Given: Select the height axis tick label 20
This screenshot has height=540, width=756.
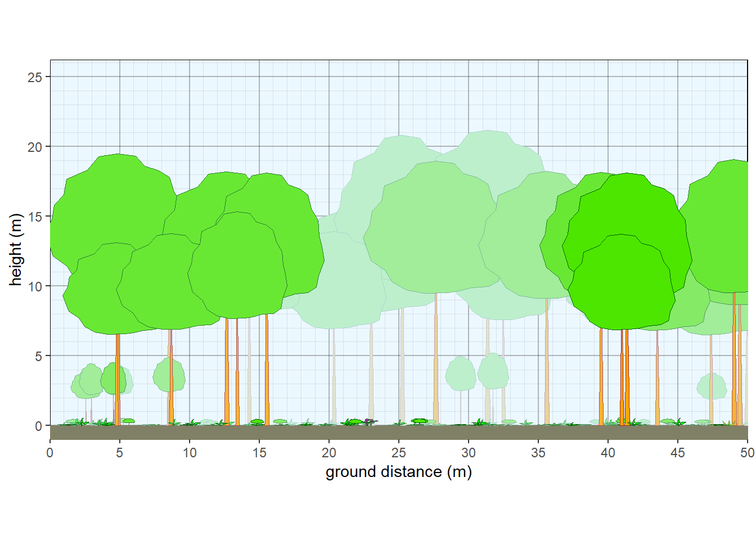Looking at the screenshot, I should [35, 147].
